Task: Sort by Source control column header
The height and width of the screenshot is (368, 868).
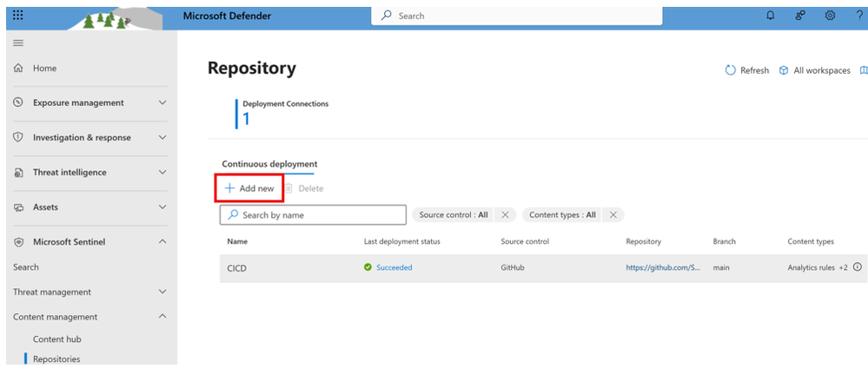Action: click(525, 242)
